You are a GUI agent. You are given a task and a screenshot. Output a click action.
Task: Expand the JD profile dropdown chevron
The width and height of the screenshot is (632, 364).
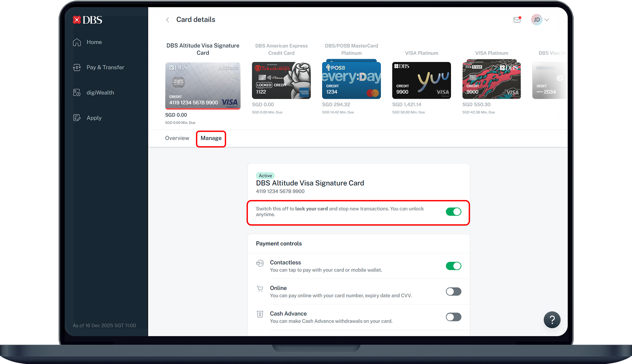pos(547,20)
